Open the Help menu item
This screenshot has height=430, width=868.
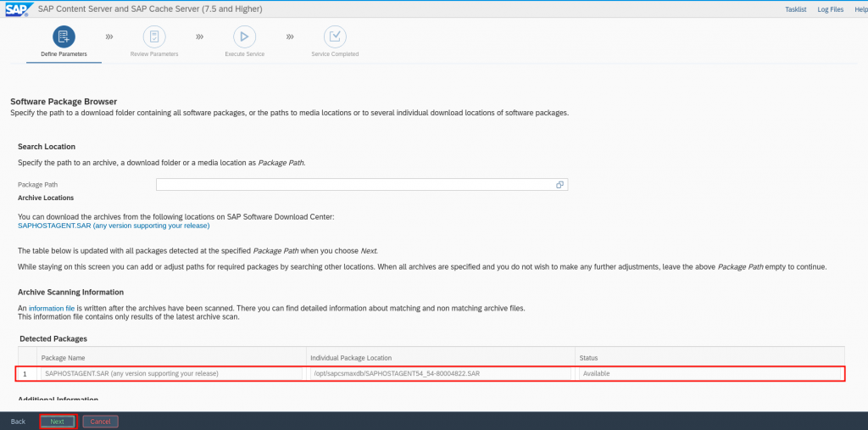(860, 9)
